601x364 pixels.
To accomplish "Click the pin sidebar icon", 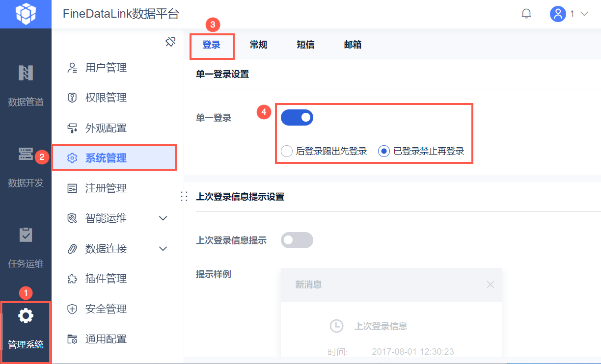I will (x=170, y=42).
